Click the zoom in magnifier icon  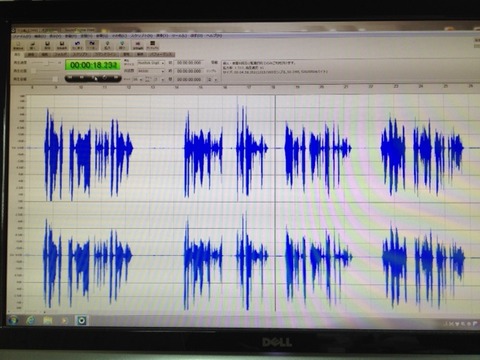click(107, 45)
